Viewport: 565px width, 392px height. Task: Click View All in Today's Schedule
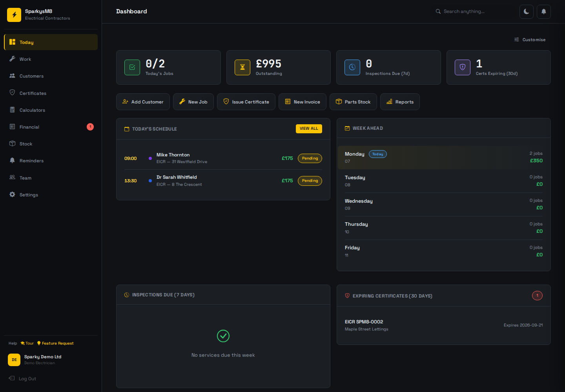(309, 129)
